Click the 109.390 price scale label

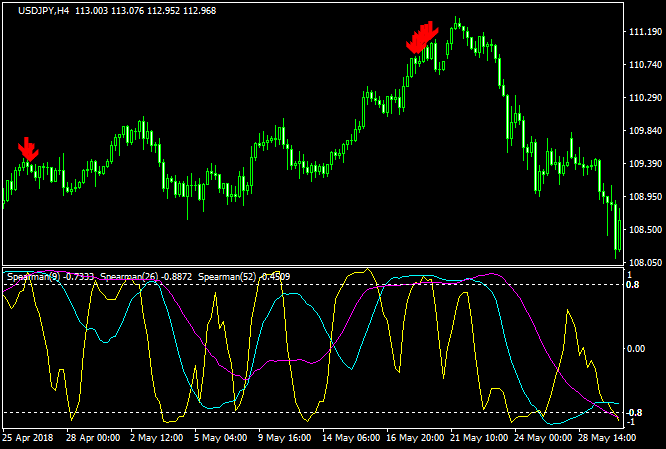tap(645, 164)
